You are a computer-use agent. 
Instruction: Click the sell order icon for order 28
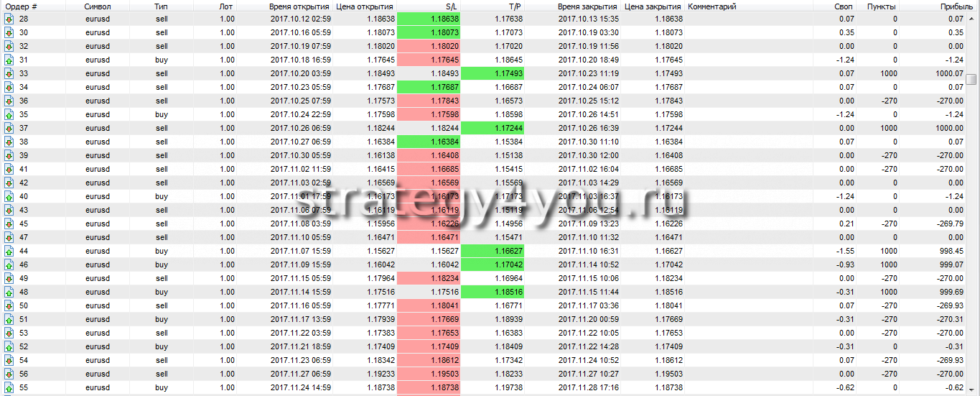[9, 19]
